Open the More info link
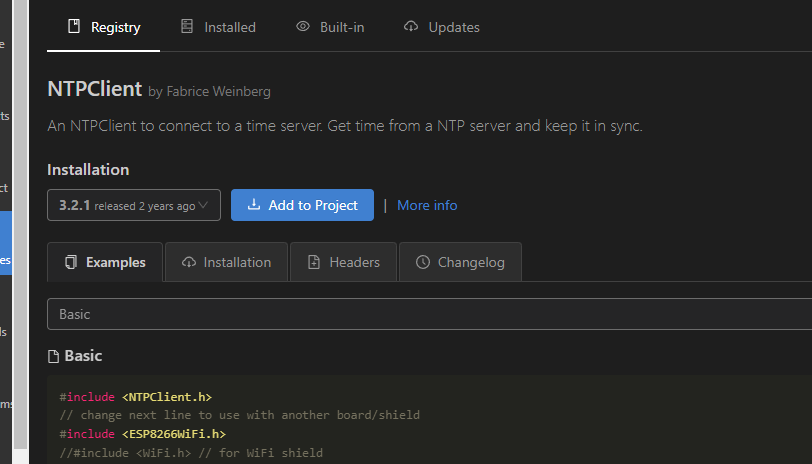This screenshot has width=812, height=464. point(427,206)
